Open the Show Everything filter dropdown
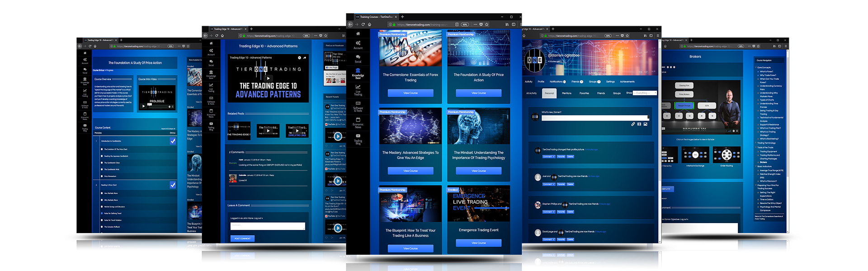Image resolution: width=868 pixels, height=271 pixels. (x=645, y=93)
